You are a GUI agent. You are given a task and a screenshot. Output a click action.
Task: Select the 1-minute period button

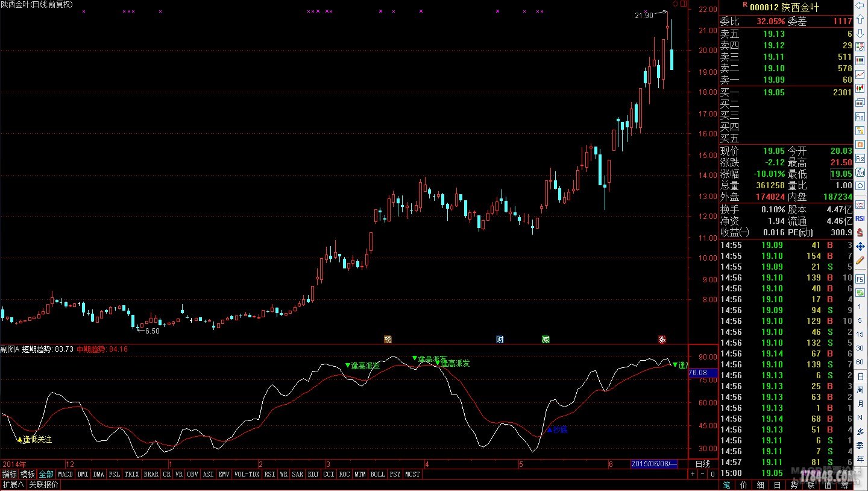tap(860, 306)
